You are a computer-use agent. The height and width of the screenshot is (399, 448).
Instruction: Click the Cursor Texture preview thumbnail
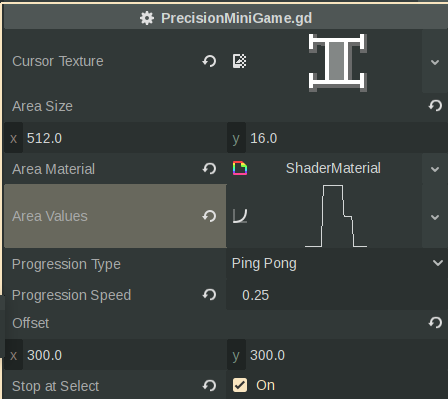coord(338,62)
